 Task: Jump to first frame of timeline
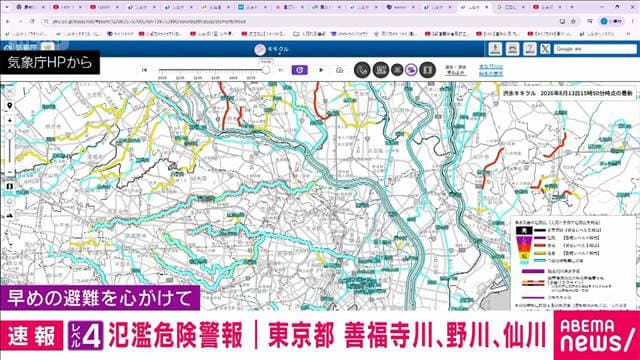pyautogui.click(x=144, y=70)
